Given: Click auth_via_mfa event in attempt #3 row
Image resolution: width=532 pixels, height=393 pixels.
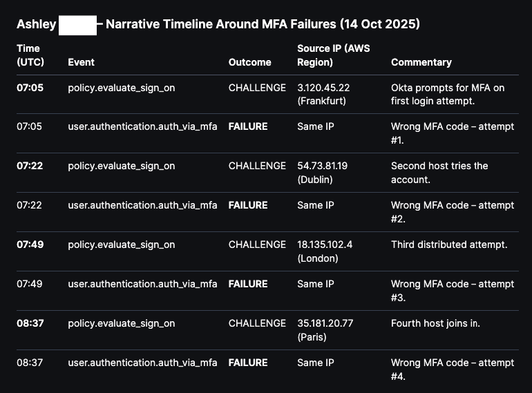Looking at the screenshot, I should coord(142,284).
